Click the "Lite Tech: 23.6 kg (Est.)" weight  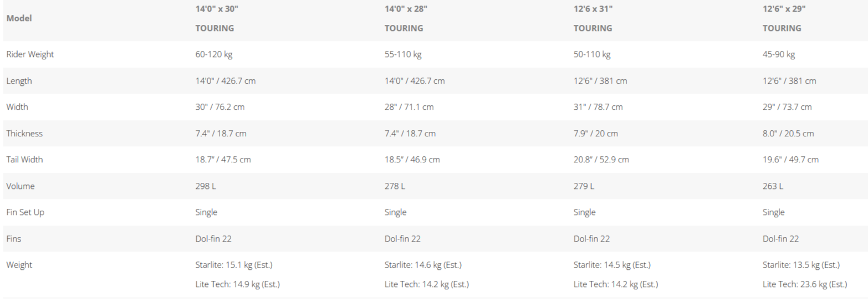click(804, 284)
